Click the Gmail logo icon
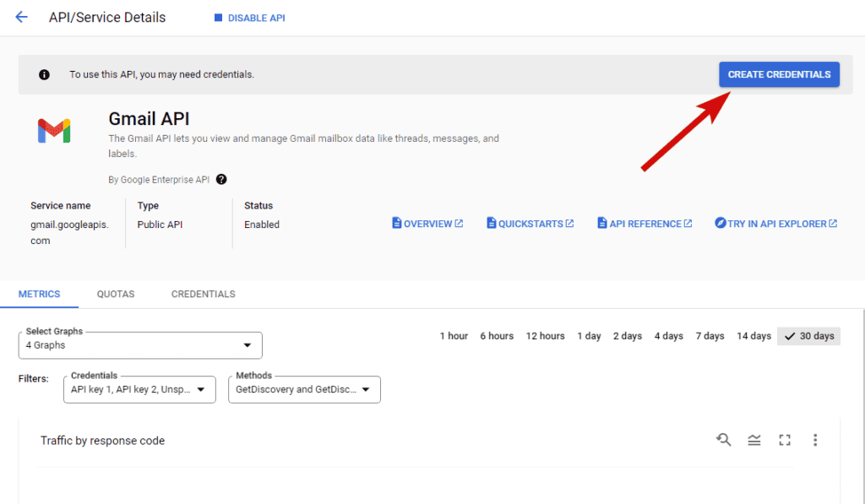 click(54, 131)
